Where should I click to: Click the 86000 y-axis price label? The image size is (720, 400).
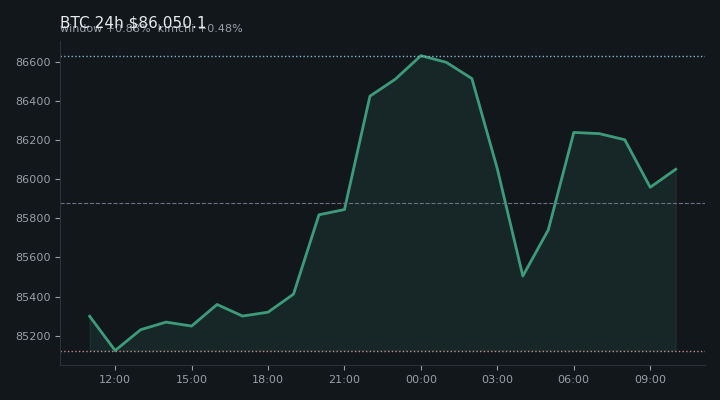point(33,179)
